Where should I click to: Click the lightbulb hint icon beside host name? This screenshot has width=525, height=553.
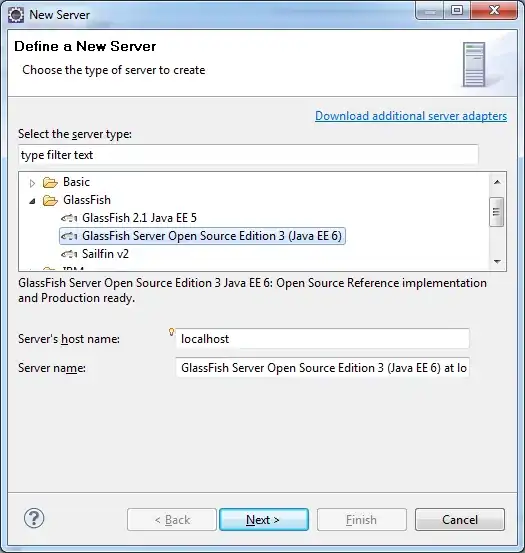pos(171,332)
